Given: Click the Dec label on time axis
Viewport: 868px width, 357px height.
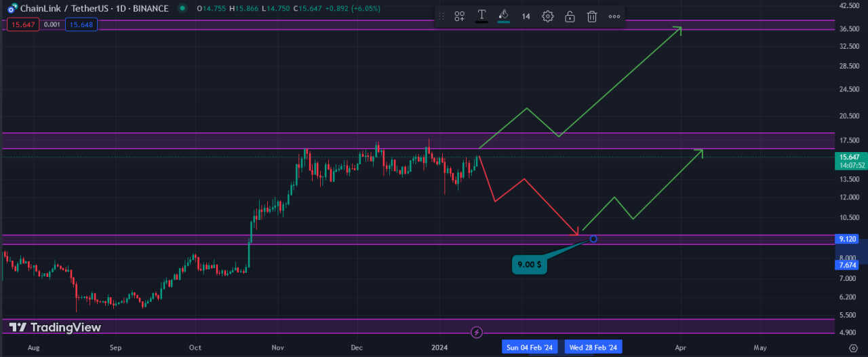Looking at the screenshot, I should pos(357,347).
